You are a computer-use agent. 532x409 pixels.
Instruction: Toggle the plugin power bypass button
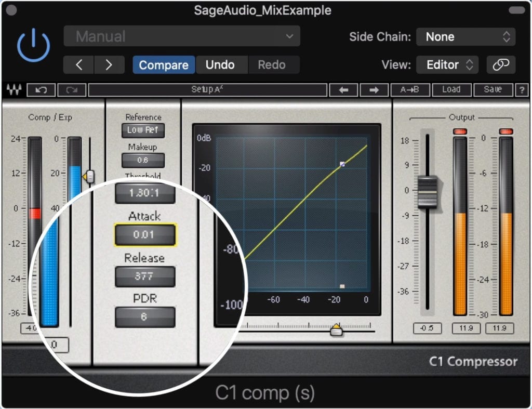coord(33,45)
